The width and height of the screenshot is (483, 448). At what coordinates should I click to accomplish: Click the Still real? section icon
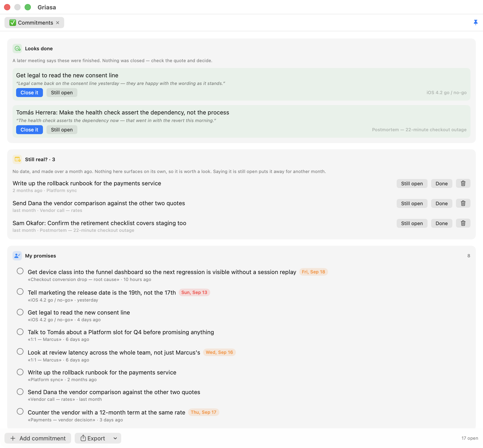pyautogui.click(x=17, y=159)
